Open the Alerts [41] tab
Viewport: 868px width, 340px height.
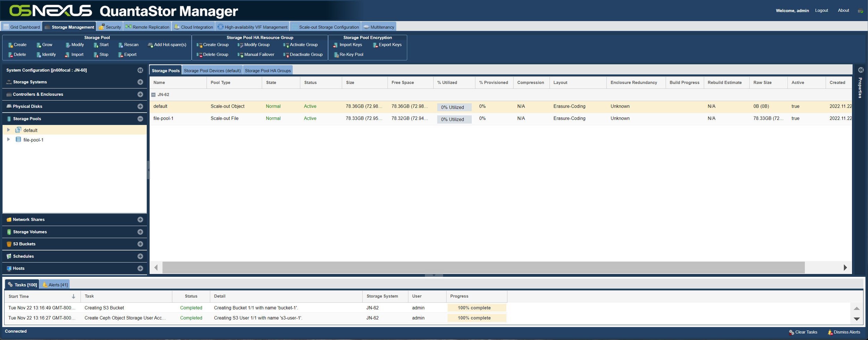point(55,285)
